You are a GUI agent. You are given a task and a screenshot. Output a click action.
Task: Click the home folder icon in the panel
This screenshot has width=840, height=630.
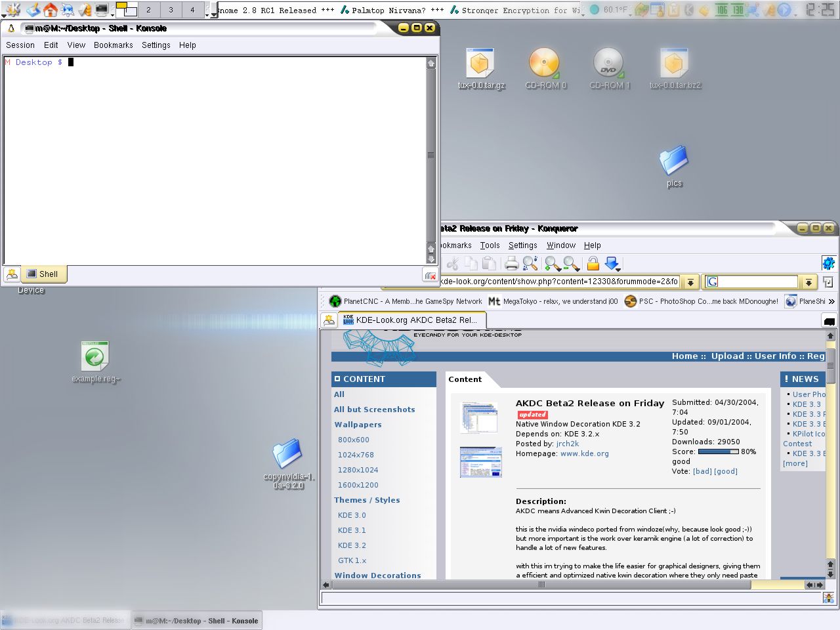pyautogui.click(x=51, y=9)
